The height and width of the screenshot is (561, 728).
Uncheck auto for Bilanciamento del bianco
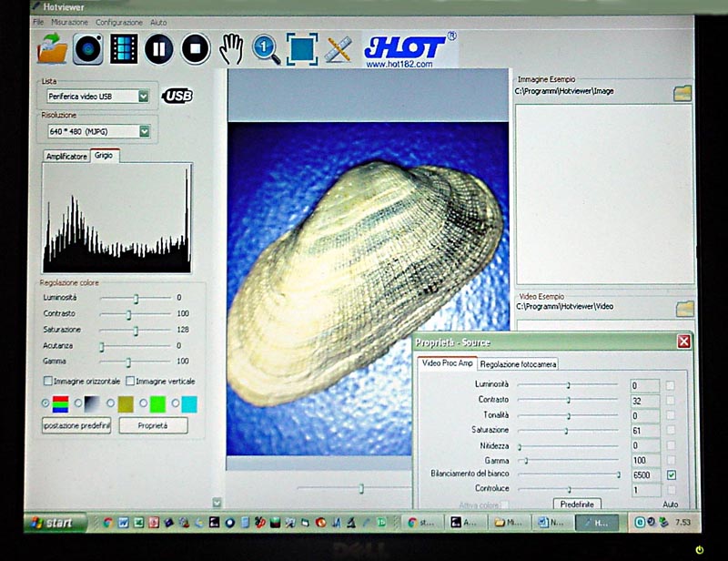tap(672, 474)
